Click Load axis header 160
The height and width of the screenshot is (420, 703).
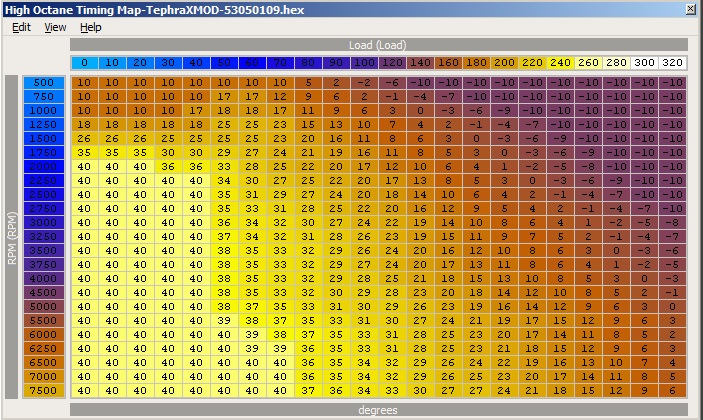448,63
